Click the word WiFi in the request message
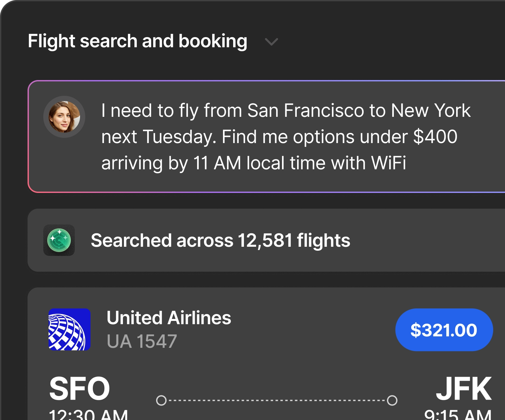505x420 pixels. (388, 163)
